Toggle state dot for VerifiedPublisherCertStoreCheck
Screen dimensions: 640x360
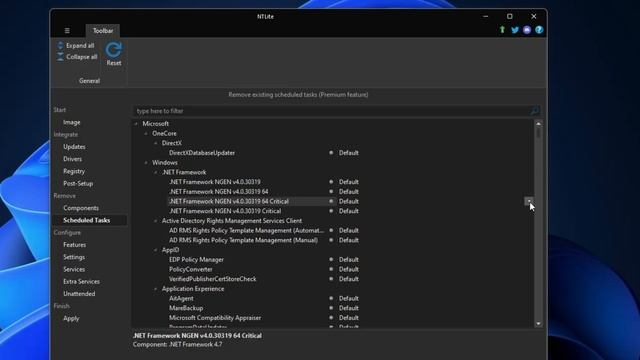[x=331, y=279]
